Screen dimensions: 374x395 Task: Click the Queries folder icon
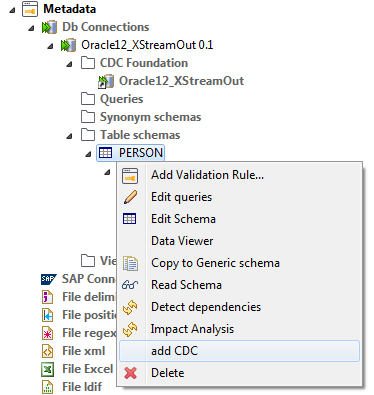(x=88, y=99)
